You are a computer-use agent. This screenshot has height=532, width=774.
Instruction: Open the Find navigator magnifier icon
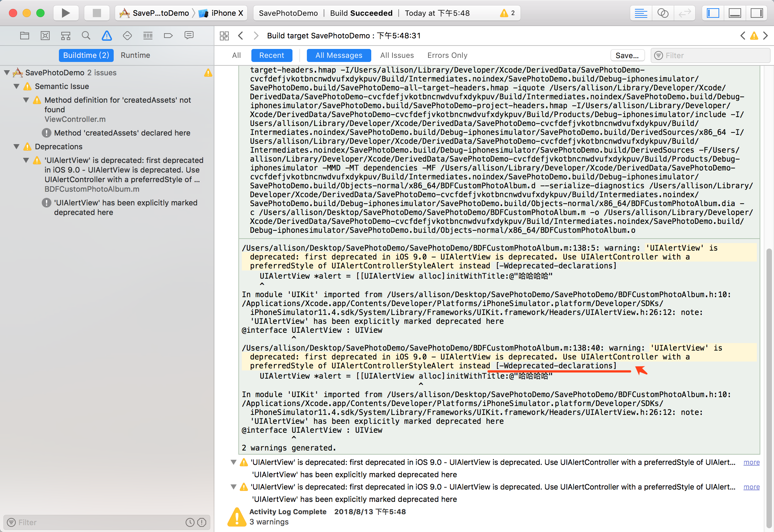(86, 36)
